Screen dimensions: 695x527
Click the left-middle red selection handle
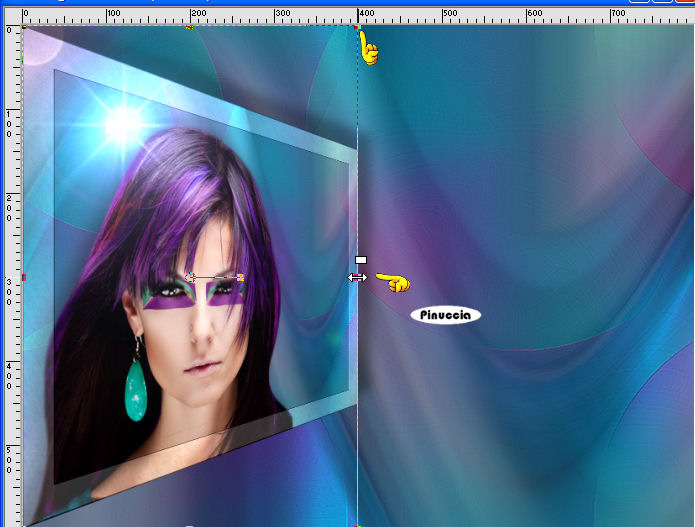(x=24, y=277)
